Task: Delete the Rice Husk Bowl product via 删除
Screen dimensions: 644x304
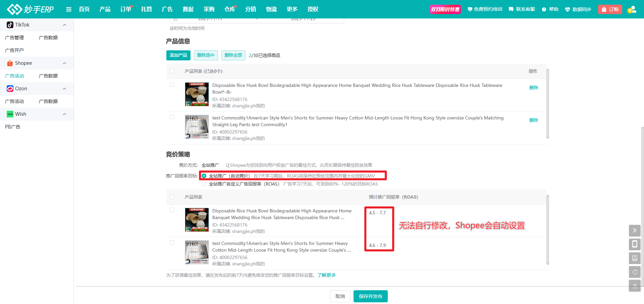Action: 534,88
